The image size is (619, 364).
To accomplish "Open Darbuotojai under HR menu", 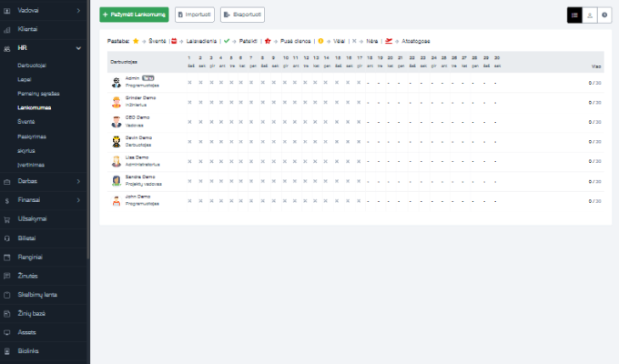I will click(x=31, y=66).
